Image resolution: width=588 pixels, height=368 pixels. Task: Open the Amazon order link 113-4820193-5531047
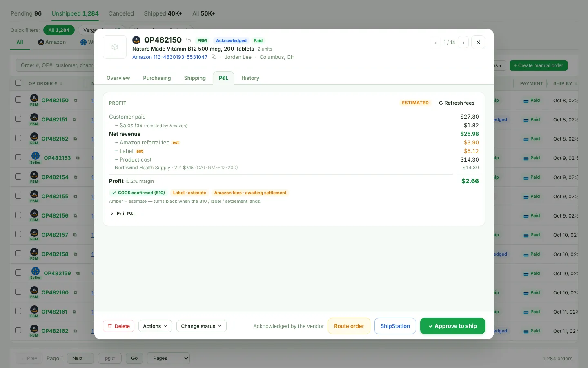(170, 57)
